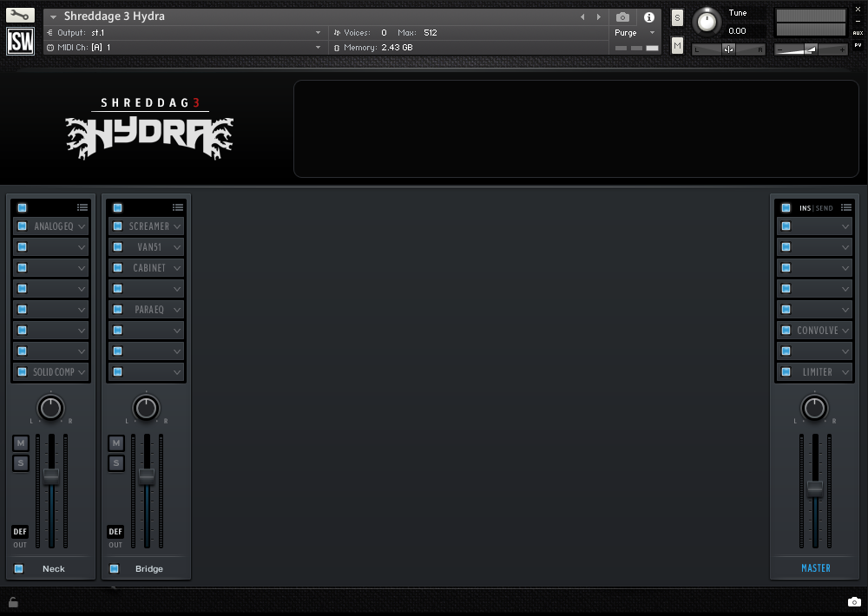
Task: Bypass the CABINET effect
Action: [117, 268]
